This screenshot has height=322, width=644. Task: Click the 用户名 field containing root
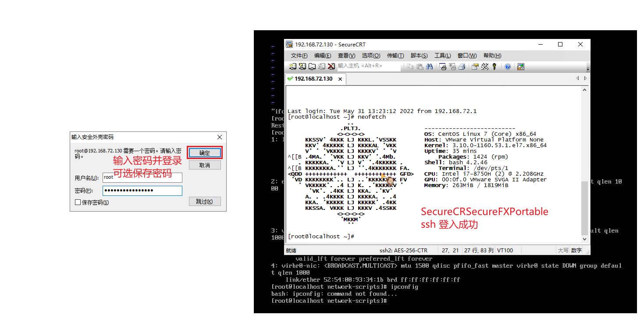142,177
